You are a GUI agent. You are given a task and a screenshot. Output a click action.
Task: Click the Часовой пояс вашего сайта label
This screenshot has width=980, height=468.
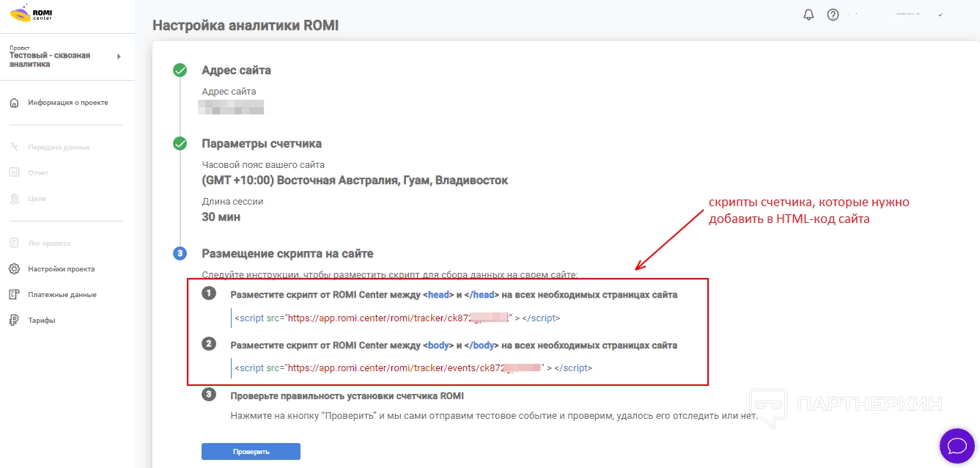click(263, 165)
